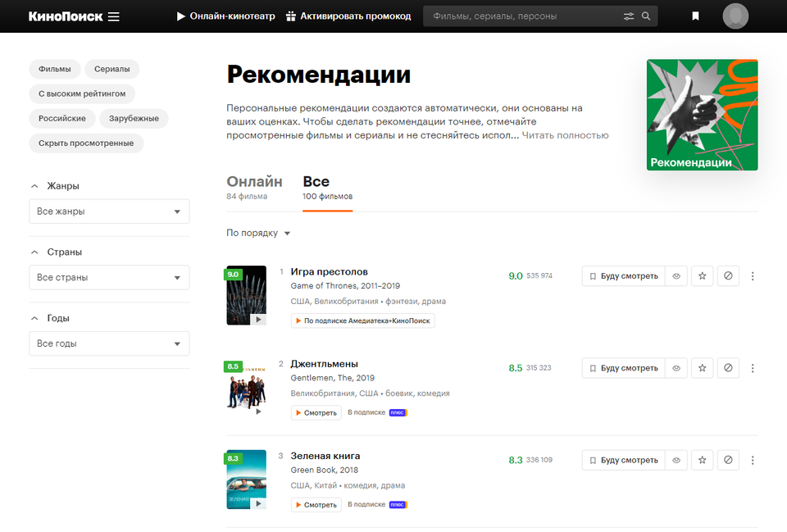Click the плюс subscription badge for Джентльмены
Image resolution: width=787 pixels, height=532 pixels.
point(398,412)
